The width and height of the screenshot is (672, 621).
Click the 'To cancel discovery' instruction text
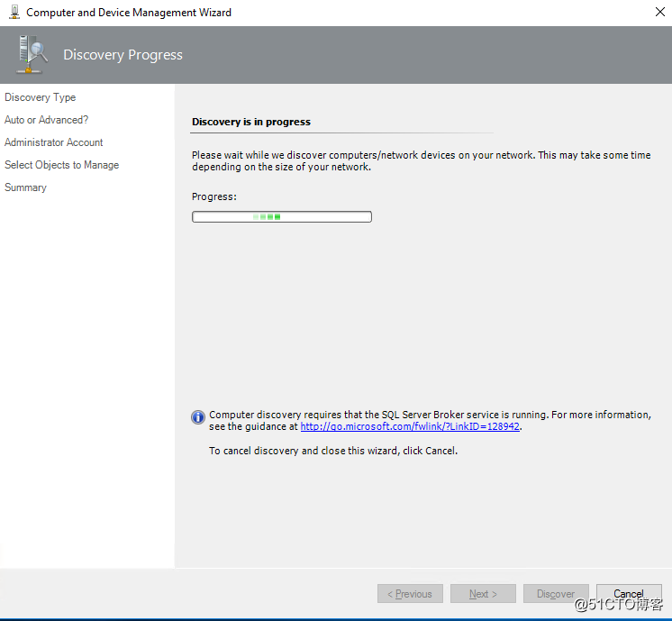coord(333,451)
